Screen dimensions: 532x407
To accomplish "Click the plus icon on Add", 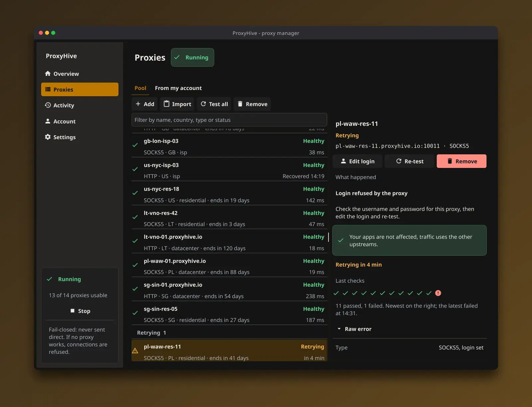I will click(138, 104).
